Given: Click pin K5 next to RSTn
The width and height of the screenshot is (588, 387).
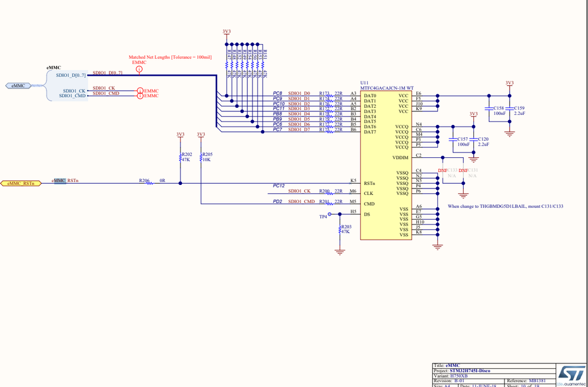Looking at the screenshot, I should (x=353, y=181).
